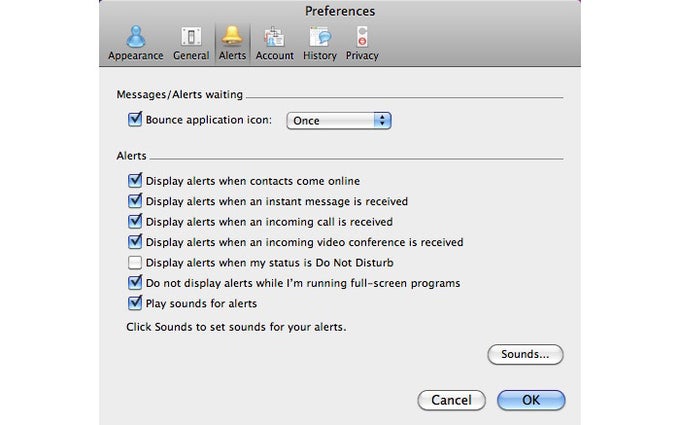The image size is (680, 425).
Task: Toggle the Bounce application icon checkbox
Action: click(135, 119)
